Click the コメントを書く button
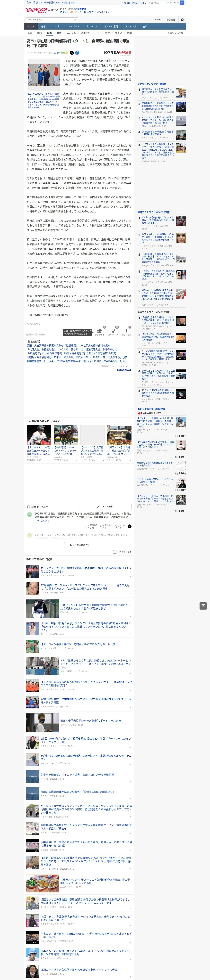This screenshot has height=980, width=210. 105,507
